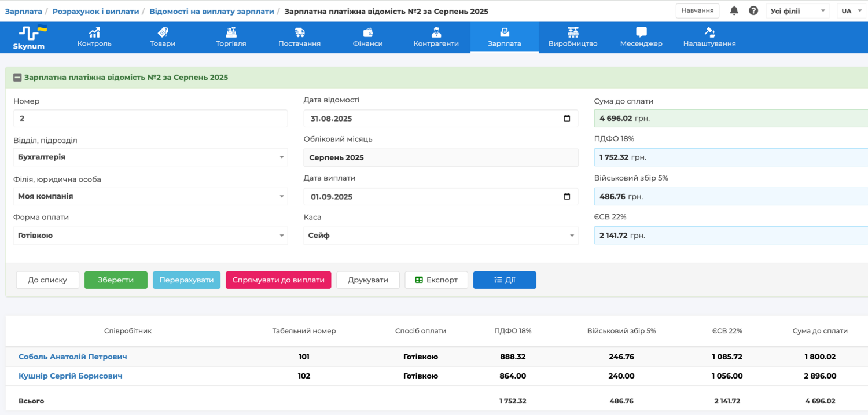Click the help question mark icon
This screenshot has height=415, width=868.
(x=753, y=10)
